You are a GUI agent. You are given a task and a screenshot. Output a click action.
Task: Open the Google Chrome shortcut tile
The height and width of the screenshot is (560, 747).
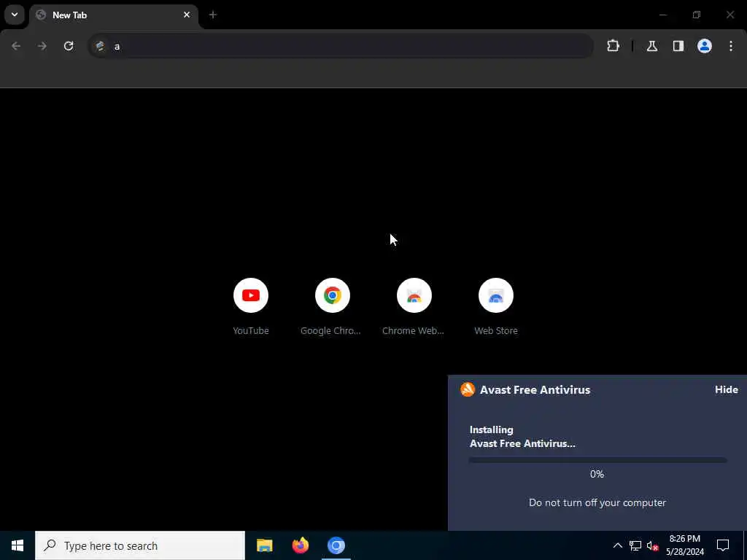pyautogui.click(x=333, y=307)
